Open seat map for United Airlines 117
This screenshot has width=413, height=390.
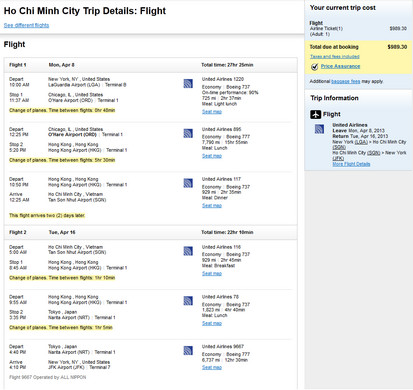point(212,206)
